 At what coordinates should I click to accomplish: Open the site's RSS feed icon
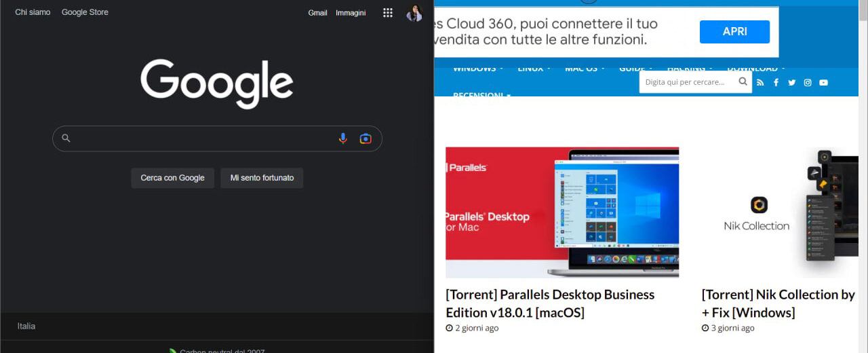[760, 83]
